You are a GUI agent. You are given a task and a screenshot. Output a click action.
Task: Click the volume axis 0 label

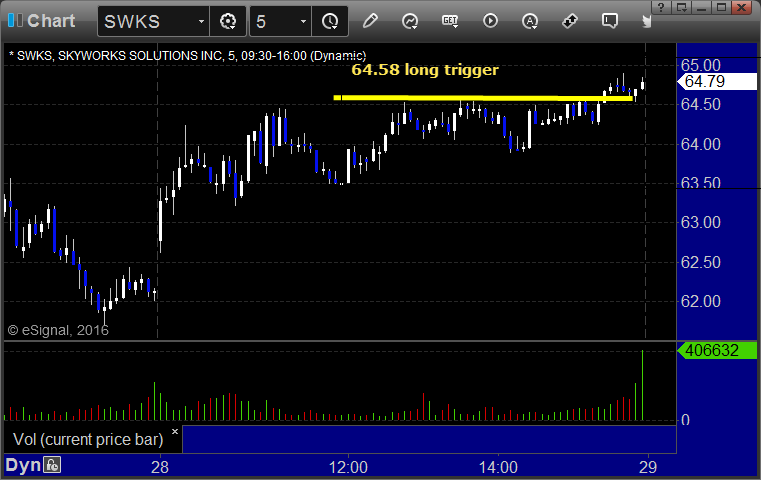point(685,420)
